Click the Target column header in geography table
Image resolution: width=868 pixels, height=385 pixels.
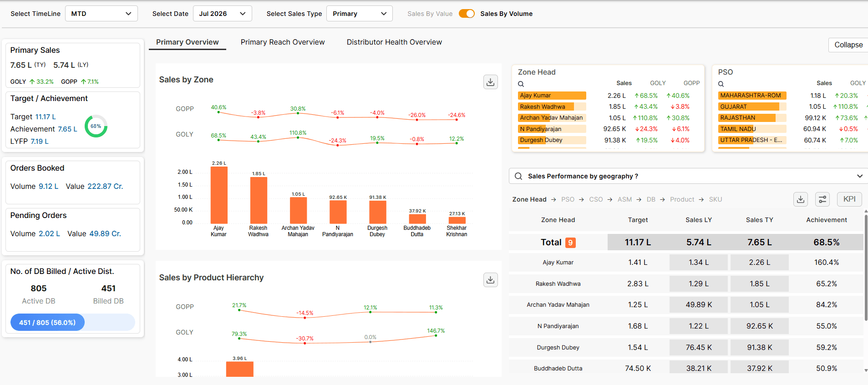click(638, 220)
